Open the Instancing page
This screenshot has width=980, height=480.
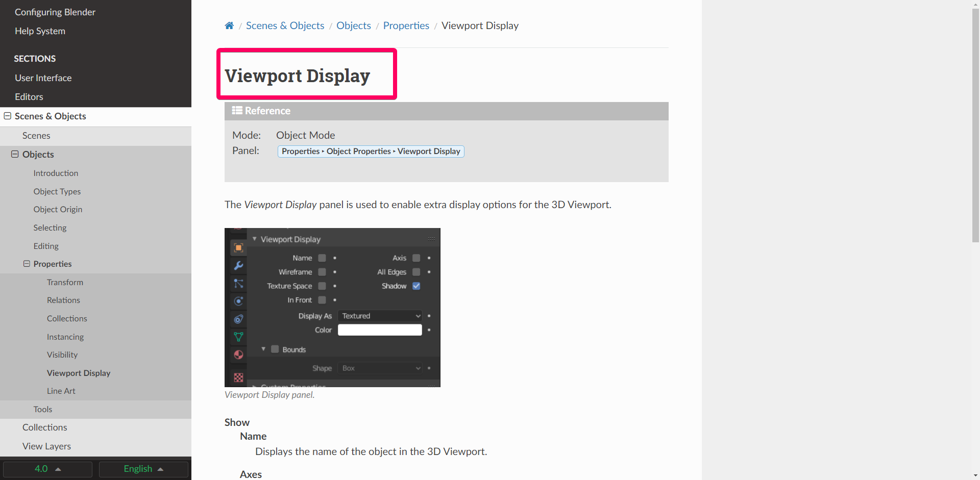tap(65, 337)
